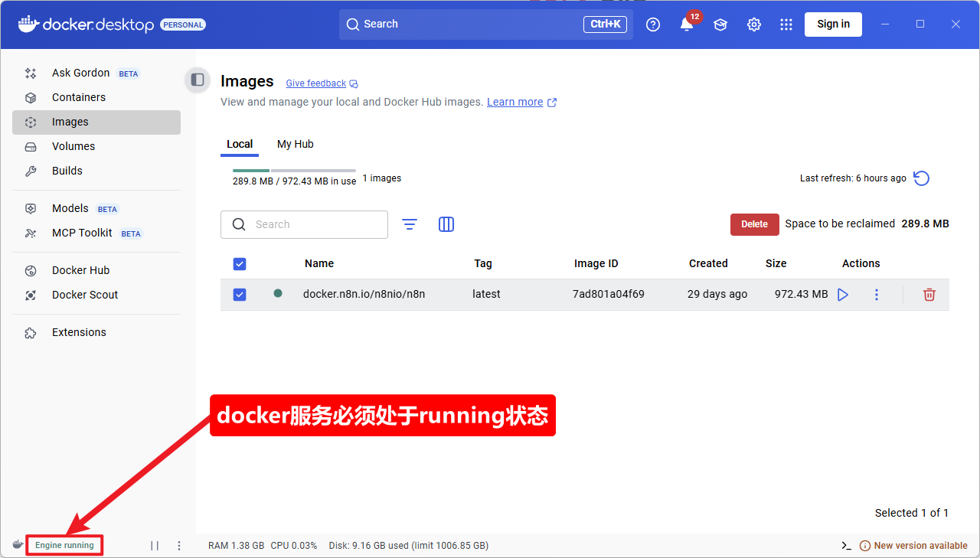980x558 pixels.
Task: Pause the Docker engine in status bar
Action: tap(155, 546)
